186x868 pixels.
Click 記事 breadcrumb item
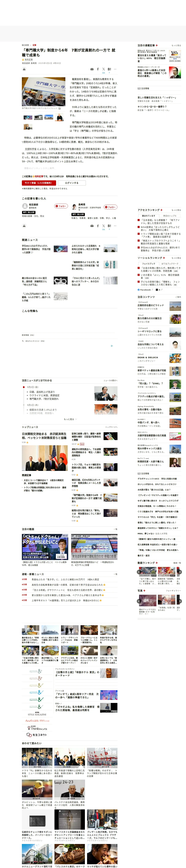tap(34, 45)
